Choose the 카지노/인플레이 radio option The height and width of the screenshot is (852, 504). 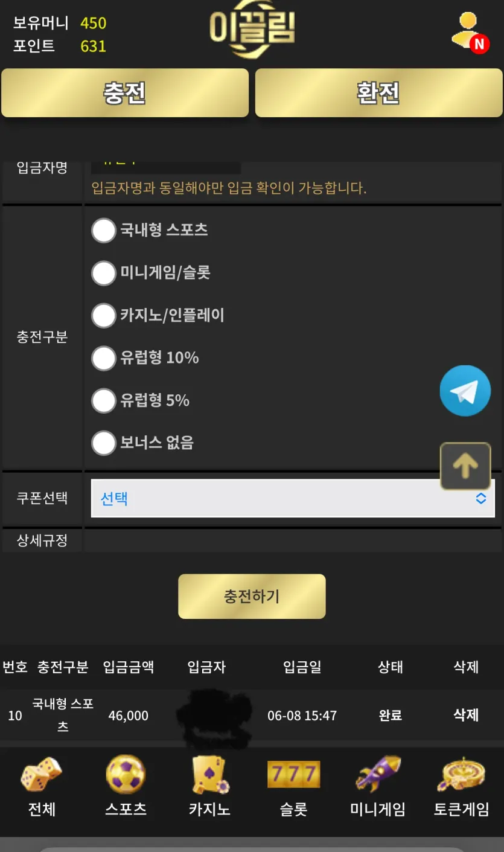[x=103, y=315]
